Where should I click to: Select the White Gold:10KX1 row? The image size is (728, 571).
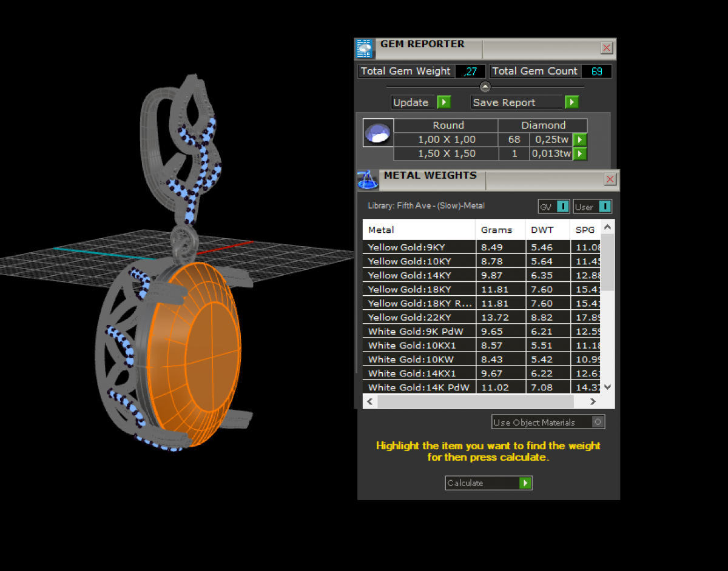482,345
